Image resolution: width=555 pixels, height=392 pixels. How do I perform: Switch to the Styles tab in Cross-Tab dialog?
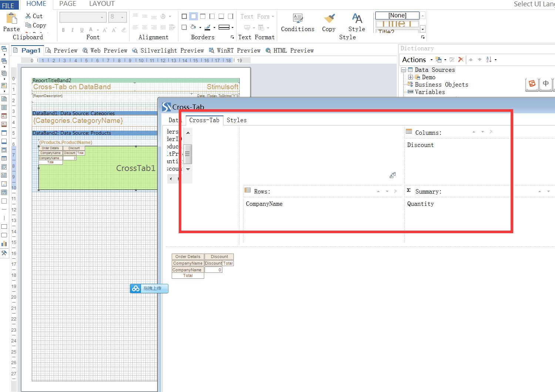click(x=236, y=120)
